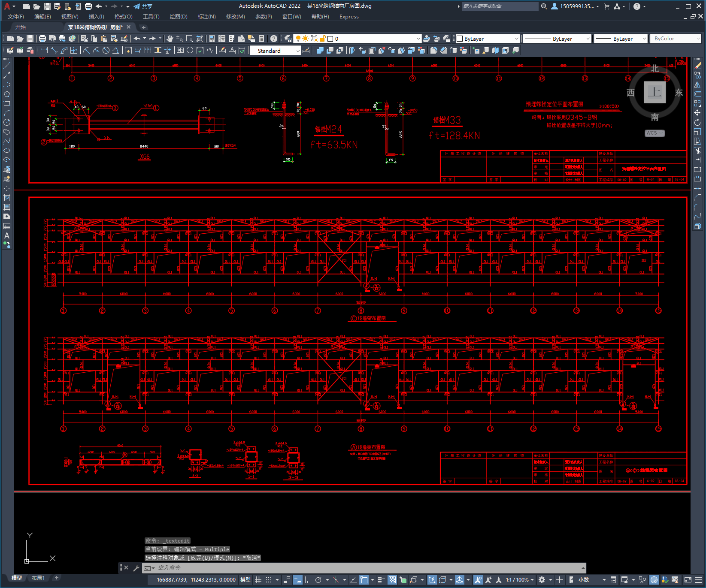Toggle transparency display in status bar
This screenshot has width=706, height=588.
(x=392, y=580)
